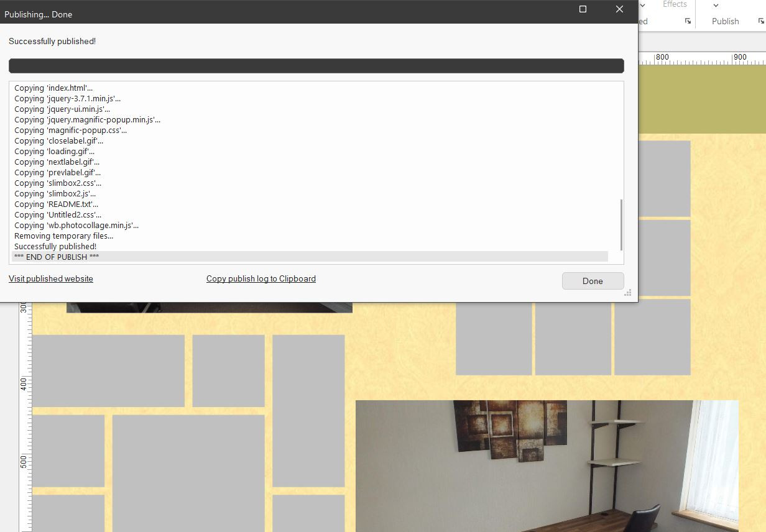Select the Copying 'prevlabel.gif' log line
This screenshot has width=766, height=532.
click(310, 172)
